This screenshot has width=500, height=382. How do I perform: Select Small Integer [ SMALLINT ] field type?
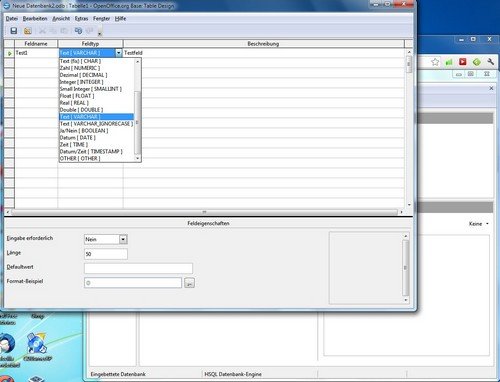click(x=97, y=89)
